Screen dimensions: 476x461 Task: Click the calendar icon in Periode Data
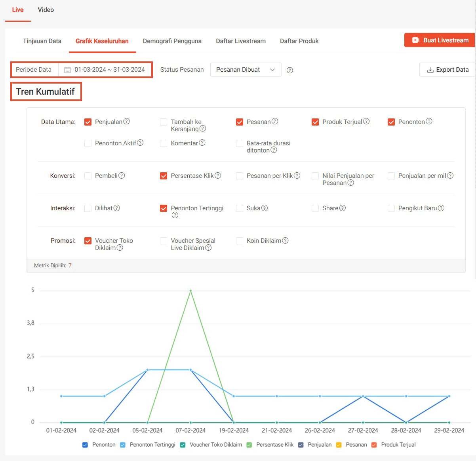(67, 70)
